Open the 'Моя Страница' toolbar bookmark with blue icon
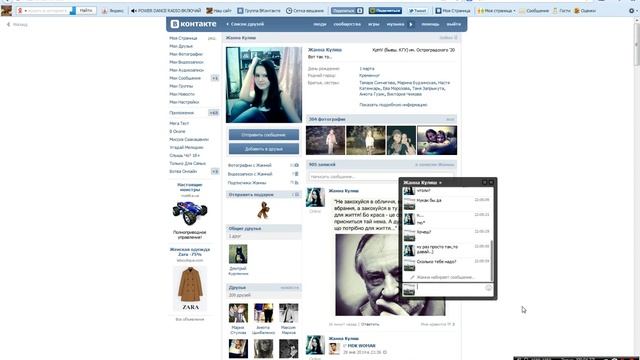 point(453,11)
